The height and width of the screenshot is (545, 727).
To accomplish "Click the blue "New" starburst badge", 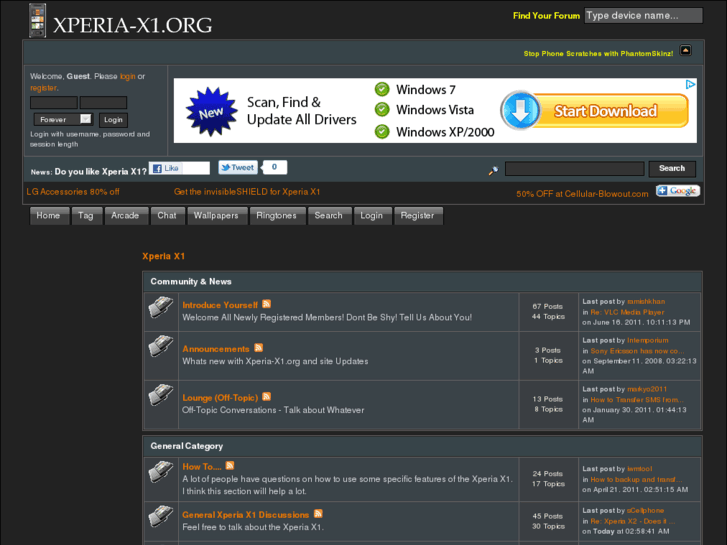I will point(211,112).
